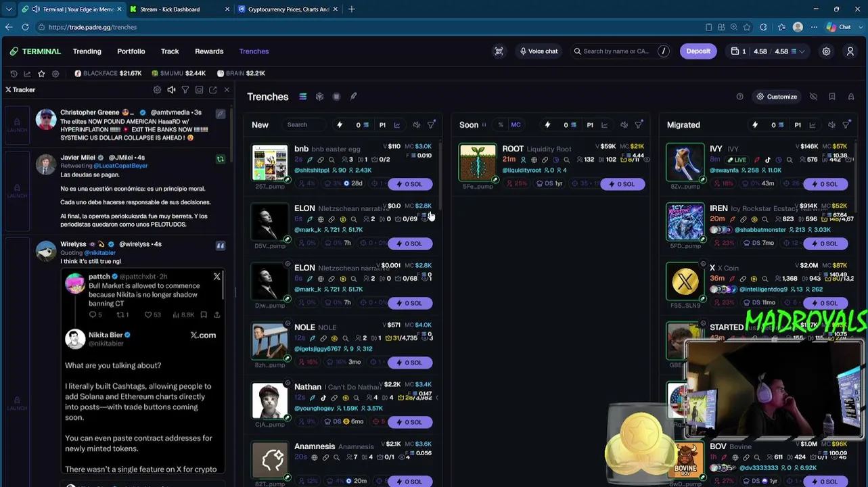Open X Tracker settings gear
The height and width of the screenshot is (487, 868).
157,90
